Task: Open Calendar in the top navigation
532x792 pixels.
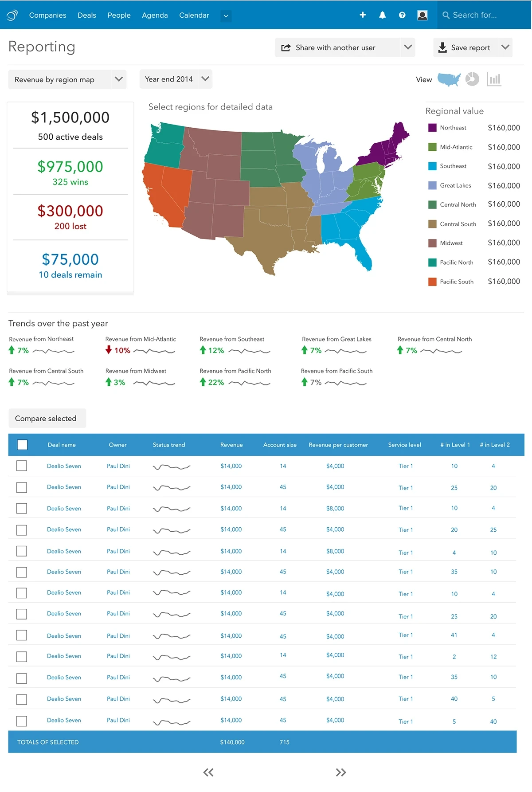Action: pos(194,15)
